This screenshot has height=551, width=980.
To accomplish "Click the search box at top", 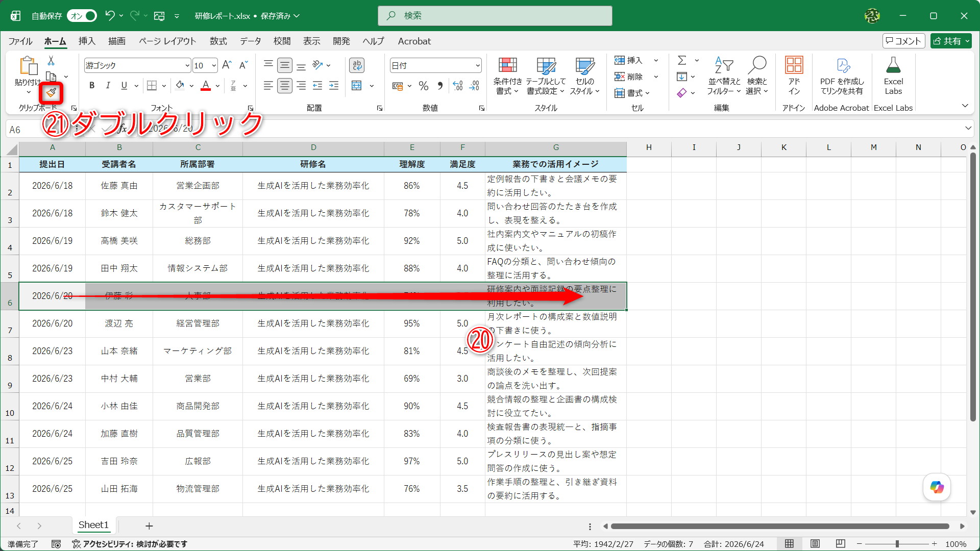I will [495, 16].
